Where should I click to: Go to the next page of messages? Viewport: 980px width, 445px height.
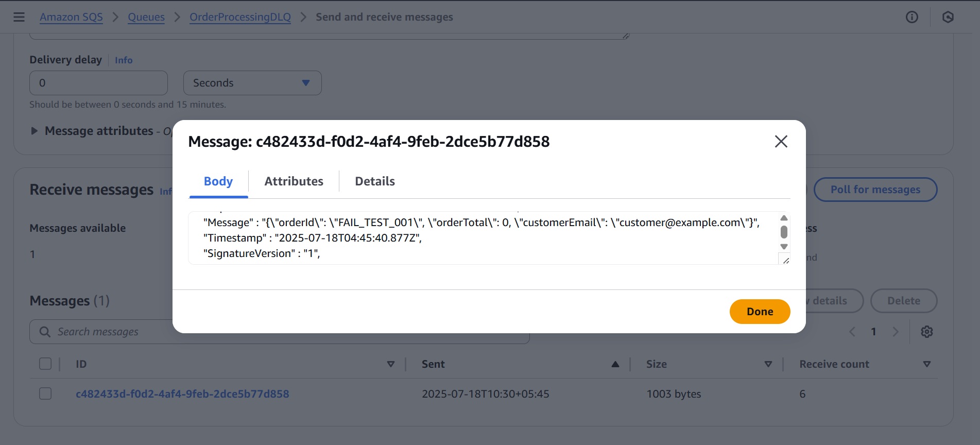click(896, 331)
